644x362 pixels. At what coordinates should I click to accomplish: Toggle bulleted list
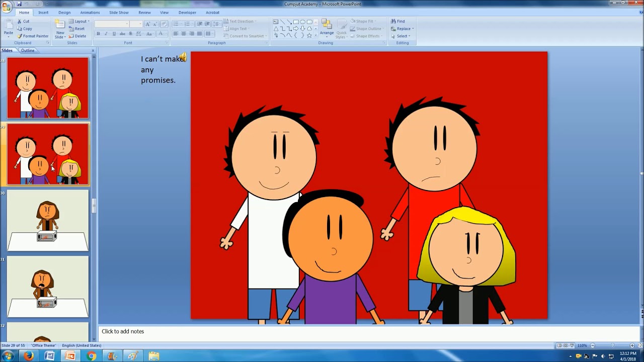[177, 24]
